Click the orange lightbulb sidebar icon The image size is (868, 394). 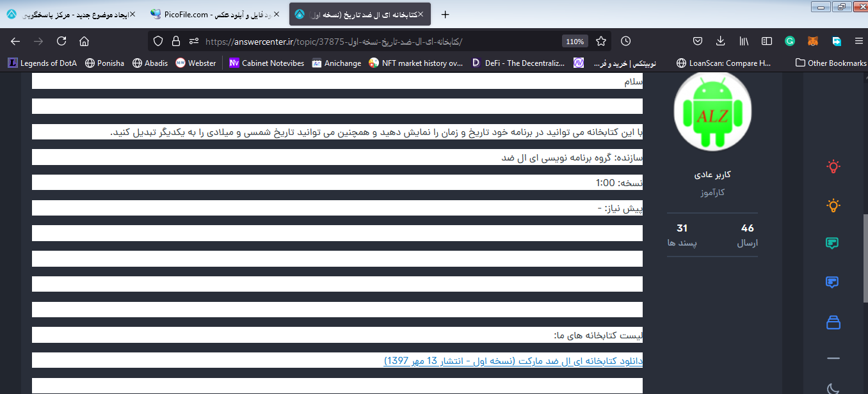tap(833, 205)
